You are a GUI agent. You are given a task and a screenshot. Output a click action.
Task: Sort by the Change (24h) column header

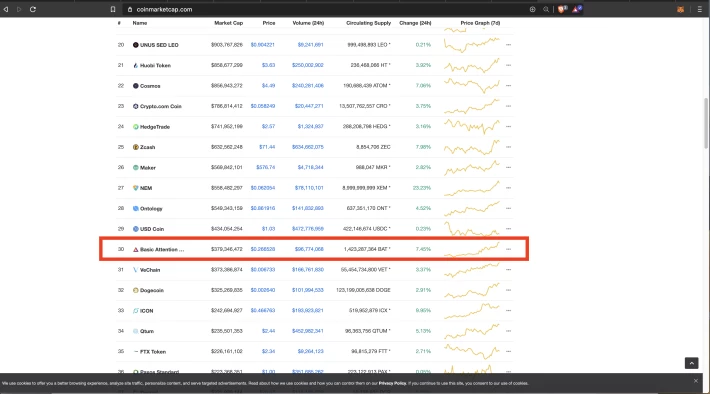coord(415,23)
